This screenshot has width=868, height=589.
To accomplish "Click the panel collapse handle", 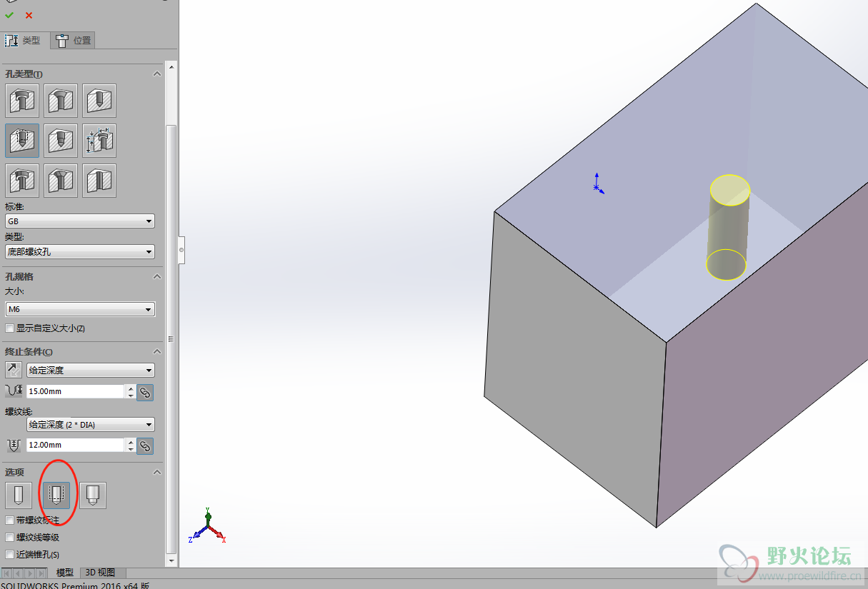I will 181,250.
